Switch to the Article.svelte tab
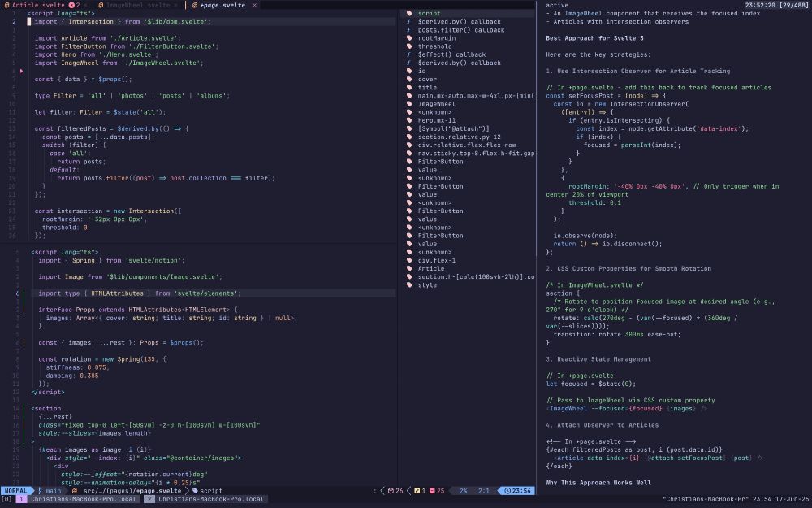 [x=38, y=5]
